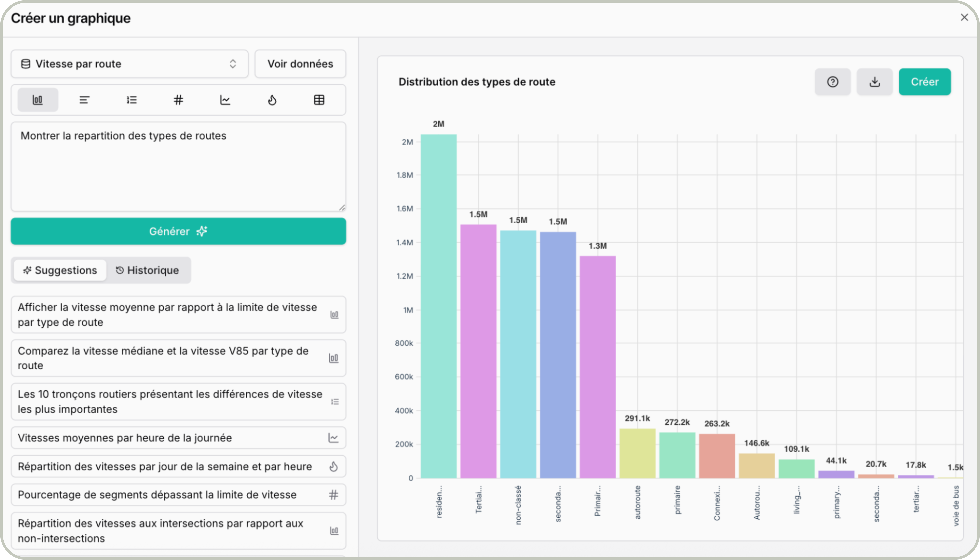Switch to the Suggestions tab
Viewport: 980px width, 560px height.
[x=60, y=270]
